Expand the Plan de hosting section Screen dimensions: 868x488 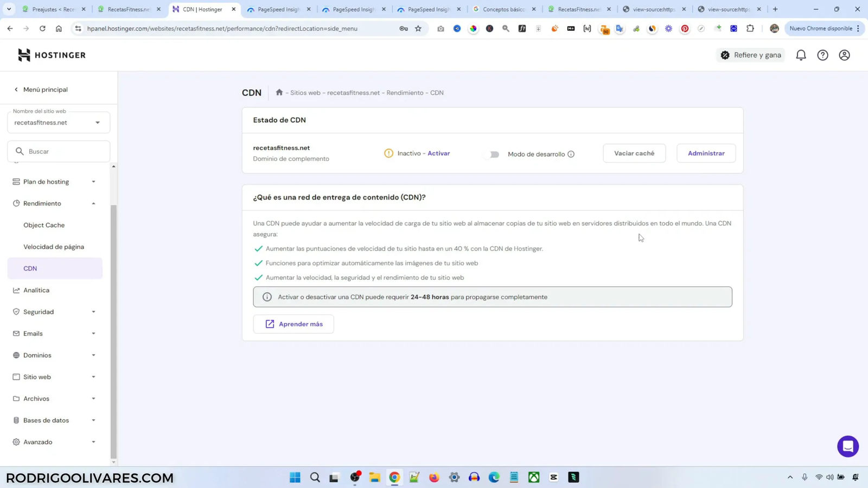(x=93, y=182)
